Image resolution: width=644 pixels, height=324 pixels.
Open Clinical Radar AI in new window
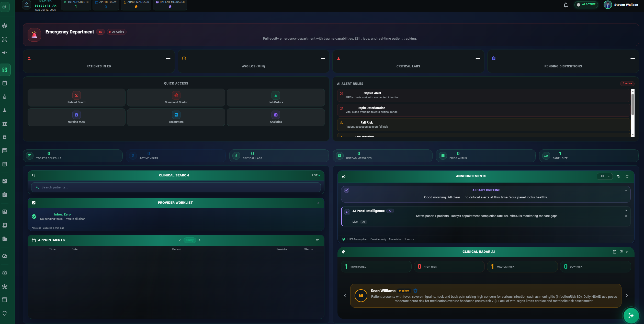click(x=614, y=252)
